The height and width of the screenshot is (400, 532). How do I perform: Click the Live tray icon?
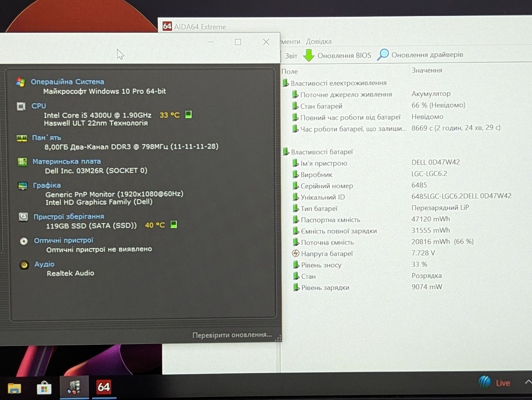coord(494,382)
